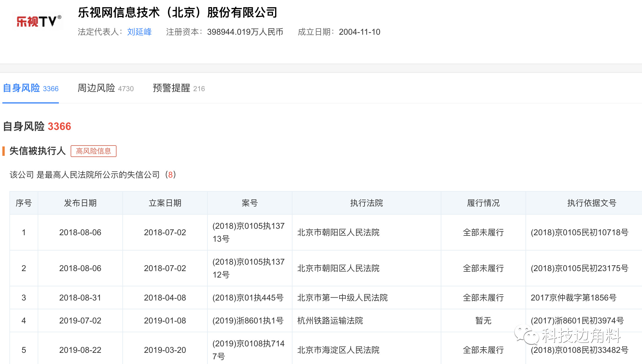
Task: Click the 自身风险 3366 section heading
Action: [37, 126]
